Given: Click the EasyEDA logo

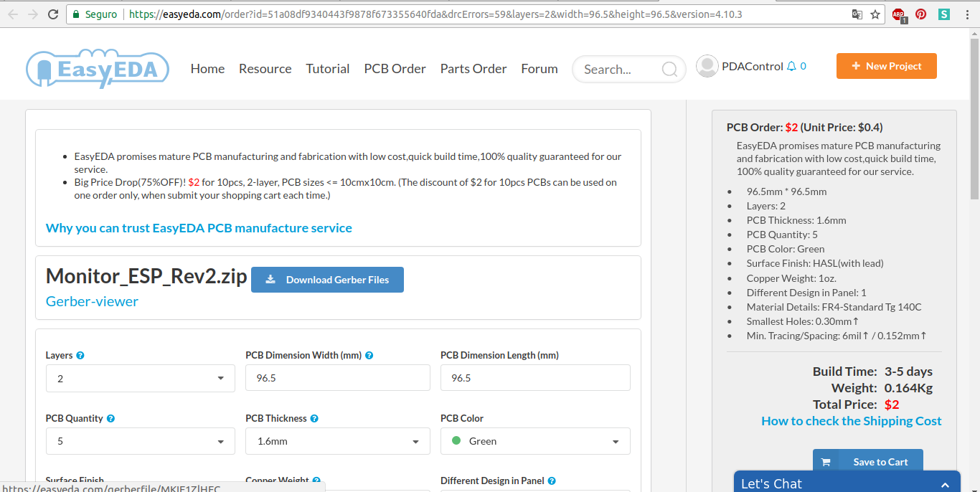Looking at the screenshot, I should [98, 68].
